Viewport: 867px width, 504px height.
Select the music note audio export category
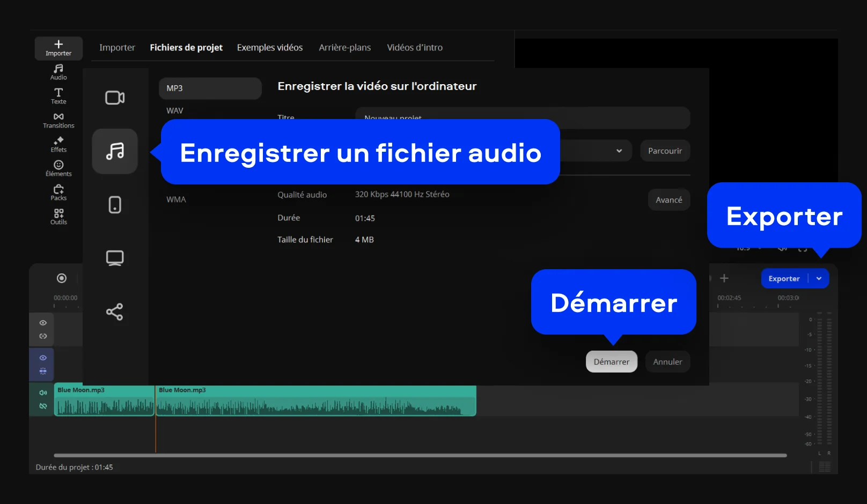click(115, 151)
